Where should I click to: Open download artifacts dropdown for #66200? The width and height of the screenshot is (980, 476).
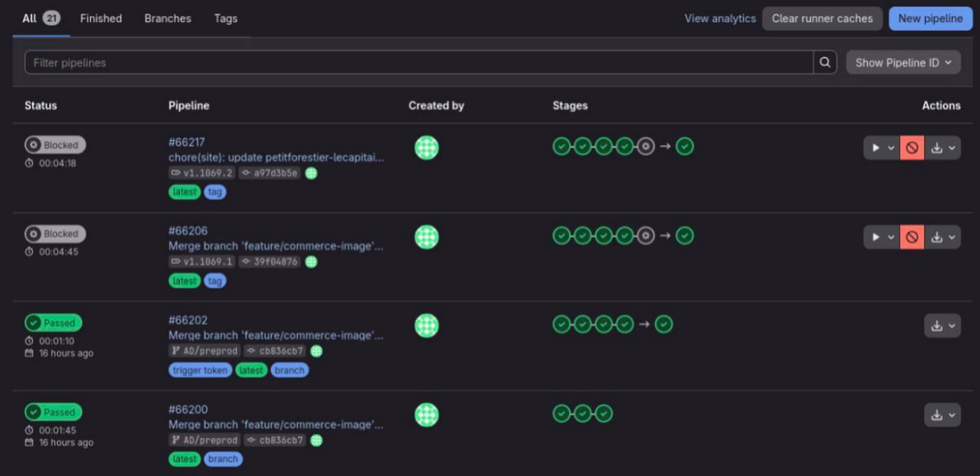[943, 415]
